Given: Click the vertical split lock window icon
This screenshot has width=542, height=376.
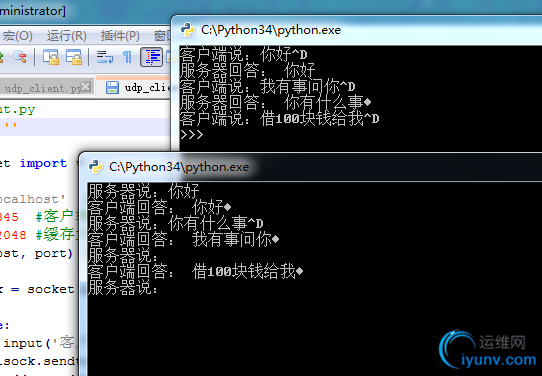Looking at the screenshot, I should coord(51,57).
